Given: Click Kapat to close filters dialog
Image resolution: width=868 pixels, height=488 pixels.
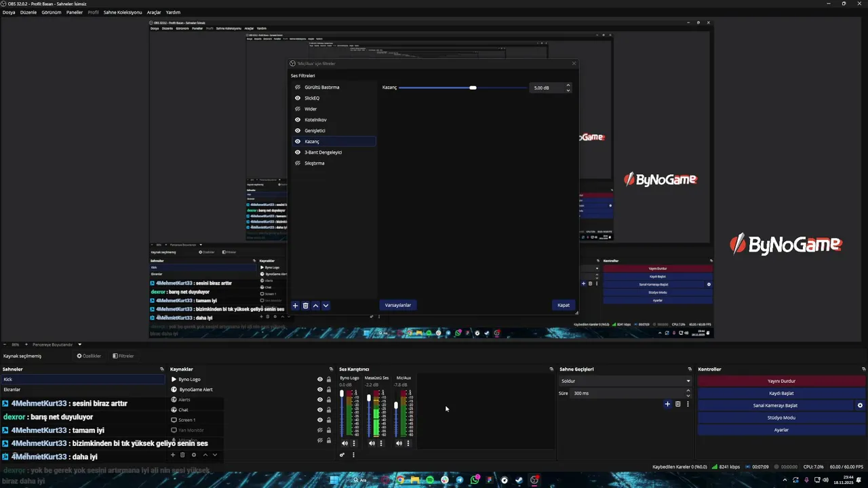Looking at the screenshot, I should tap(564, 306).
